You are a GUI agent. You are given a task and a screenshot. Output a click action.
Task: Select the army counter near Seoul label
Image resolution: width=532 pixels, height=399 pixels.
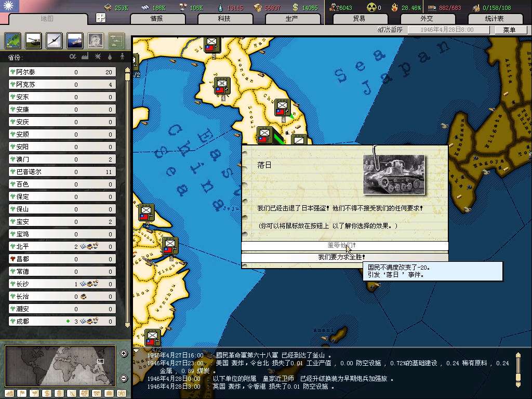tap(265, 136)
